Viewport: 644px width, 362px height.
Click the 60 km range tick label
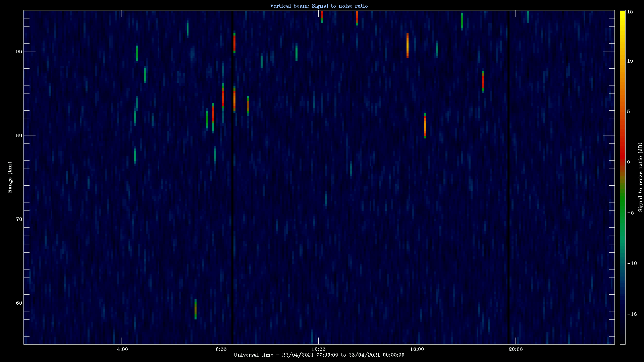(x=19, y=303)
